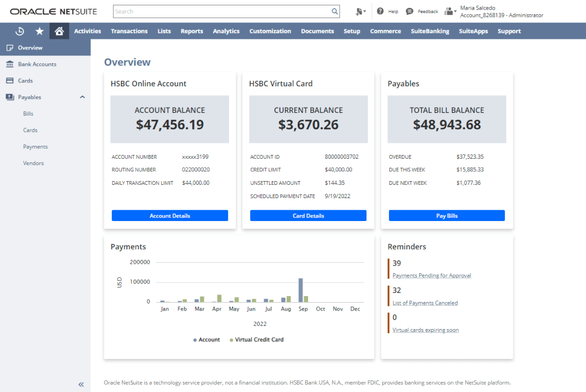Click the unsettled amount $144.35
586x392 pixels.
tap(335, 183)
